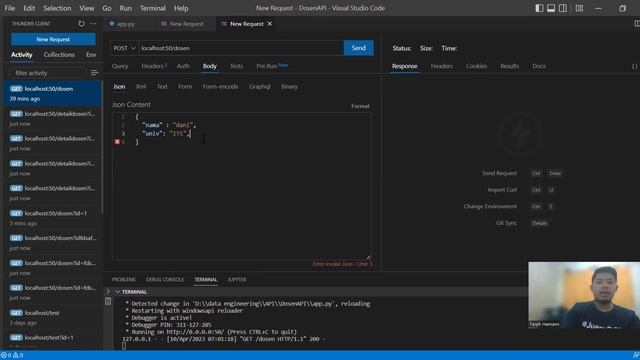Select the Graphql body type
The image size is (640, 360).
(x=260, y=87)
